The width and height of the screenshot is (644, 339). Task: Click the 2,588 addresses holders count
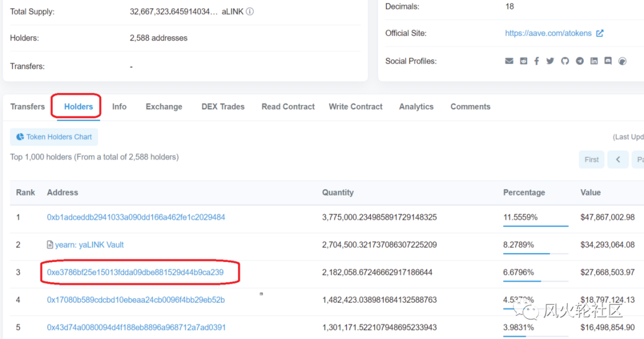coord(159,38)
